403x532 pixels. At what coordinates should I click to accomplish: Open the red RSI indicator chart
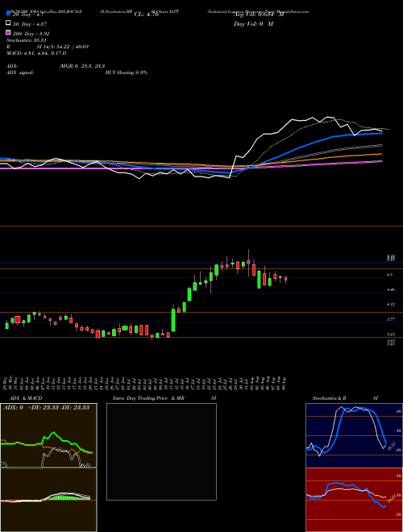(354, 500)
